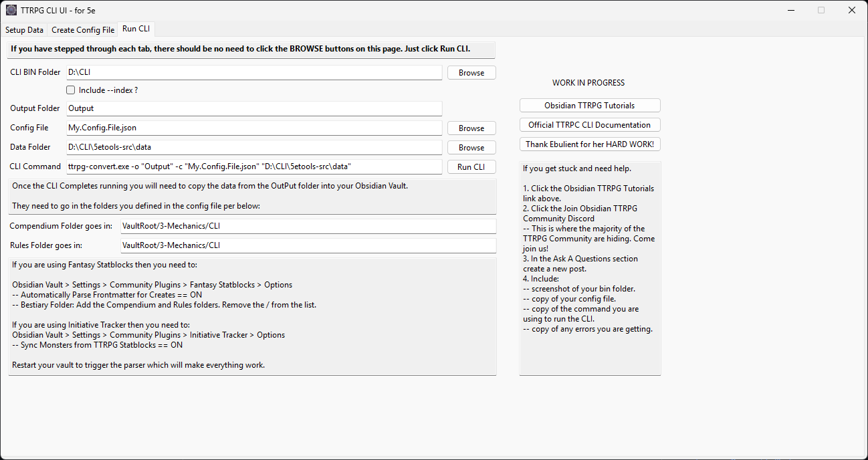Viewport: 868px width, 460px height.
Task: Switch to the Setup Data tab
Action: (x=24, y=30)
